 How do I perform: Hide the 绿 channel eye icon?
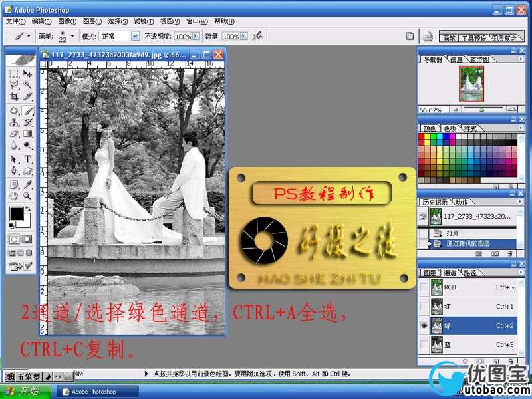[424, 325]
